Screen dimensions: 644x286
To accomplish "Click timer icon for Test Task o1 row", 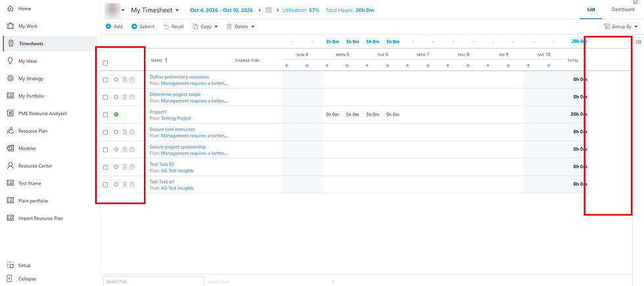I will pos(132,185).
